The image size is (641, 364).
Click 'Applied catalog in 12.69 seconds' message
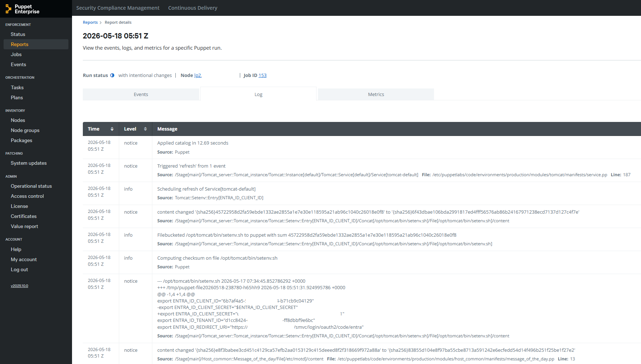click(193, 143)
